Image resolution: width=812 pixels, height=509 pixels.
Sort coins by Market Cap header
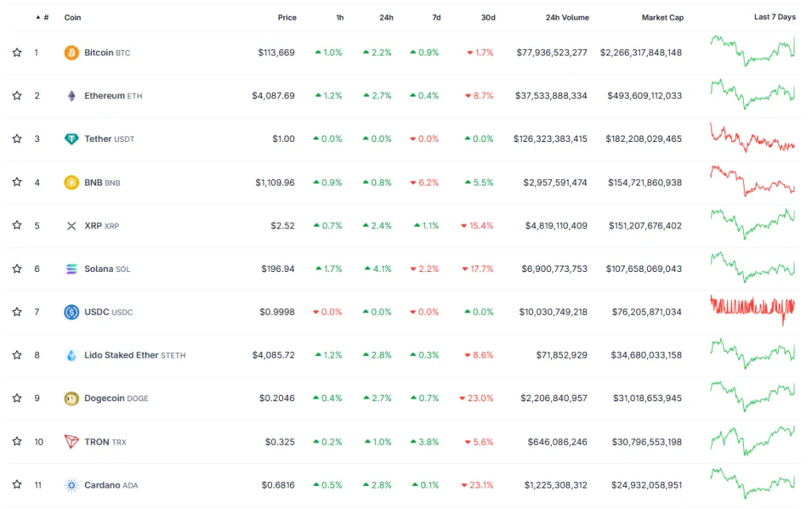662,17
